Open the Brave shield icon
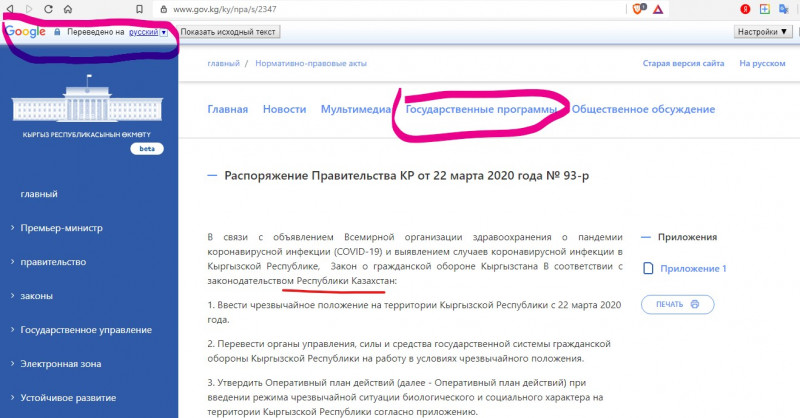Screen dimensions: 800x418 click(639, 9)
